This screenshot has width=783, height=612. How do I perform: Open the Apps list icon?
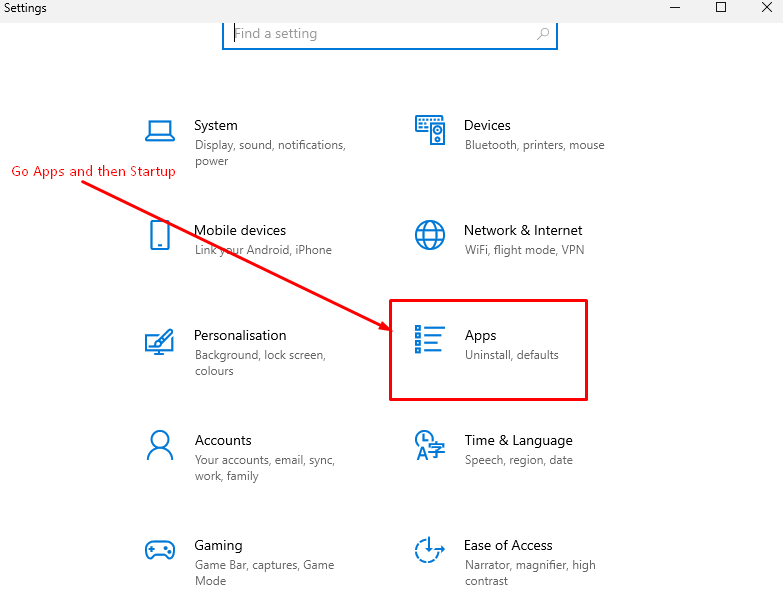pyautogui.click(x=430, y=340)
